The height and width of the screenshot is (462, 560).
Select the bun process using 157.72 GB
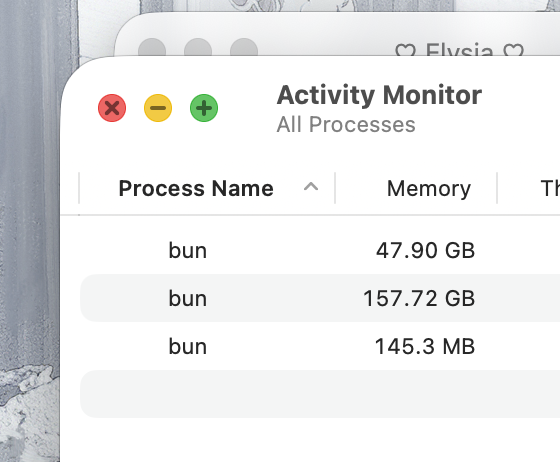(320, 298)
